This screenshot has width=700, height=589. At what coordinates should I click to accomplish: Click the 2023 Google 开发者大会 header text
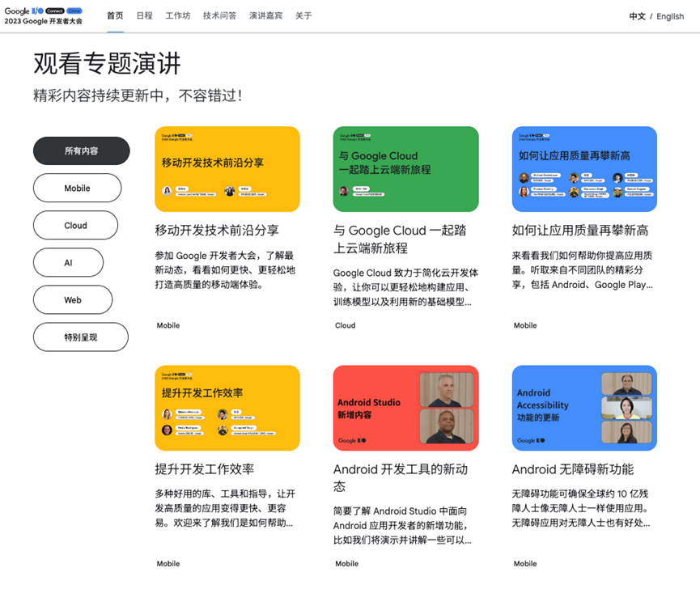[44, 21]
